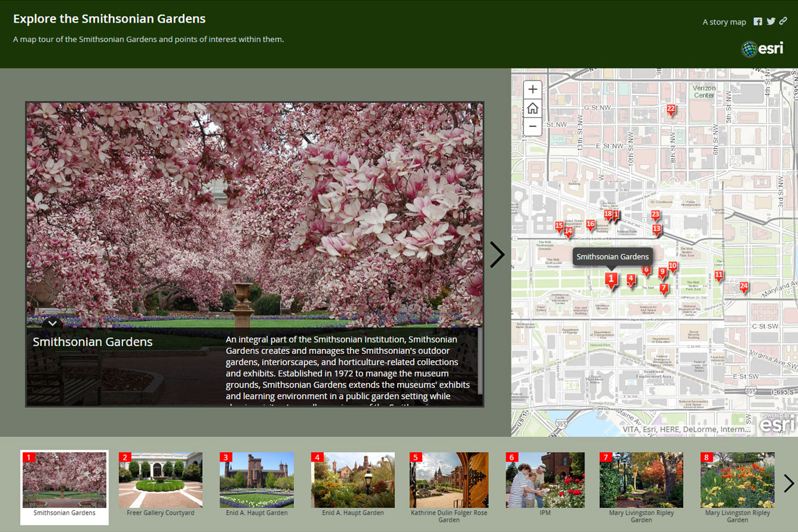This screenshot has width=798, height=532.
Task: Copy link via the link icon
Action: (783, 21)
